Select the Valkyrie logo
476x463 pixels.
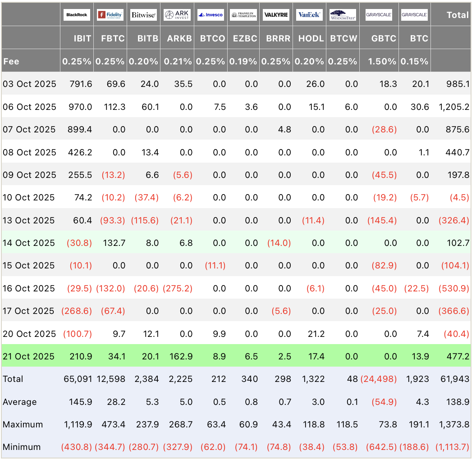coord(276,15)
